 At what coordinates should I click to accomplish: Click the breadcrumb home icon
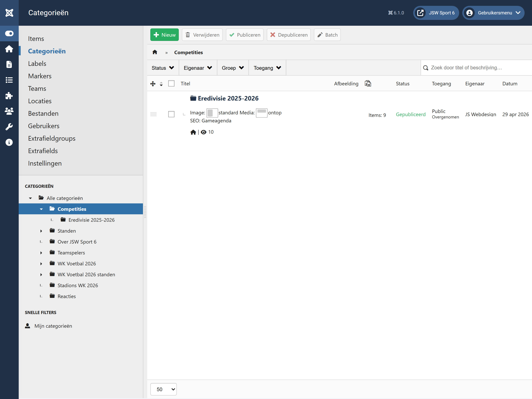tap(155, 52)
